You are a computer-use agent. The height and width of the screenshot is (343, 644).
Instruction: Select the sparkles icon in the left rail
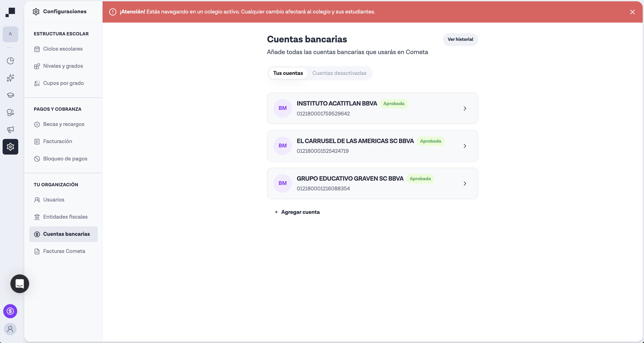pyautogui.click(x=10, y=78)
